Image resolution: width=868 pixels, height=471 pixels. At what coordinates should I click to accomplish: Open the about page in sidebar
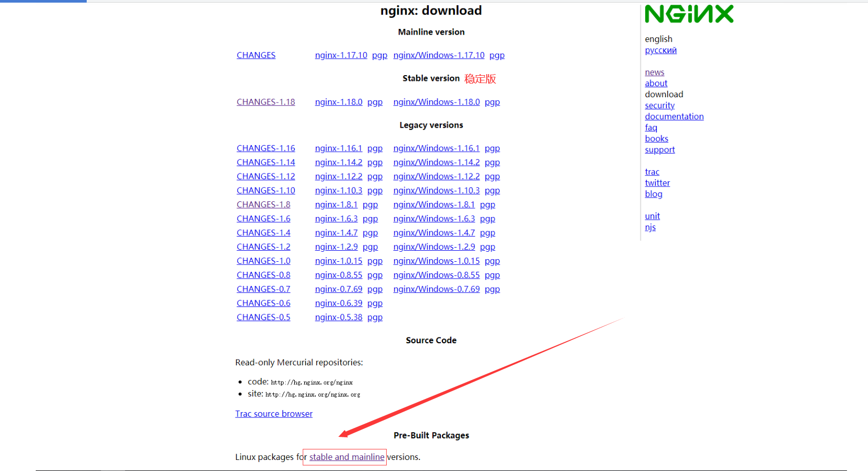click(x=656, y=84)
